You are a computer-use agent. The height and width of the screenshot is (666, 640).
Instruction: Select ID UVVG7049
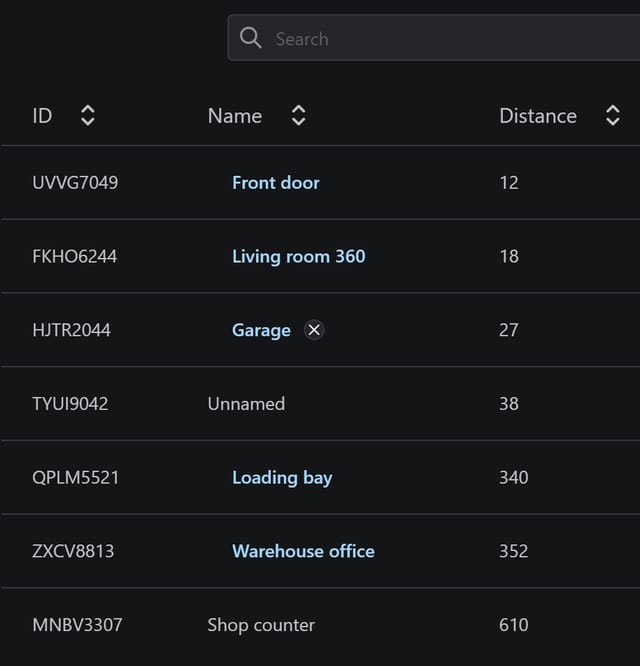click(x=75, y=183)
